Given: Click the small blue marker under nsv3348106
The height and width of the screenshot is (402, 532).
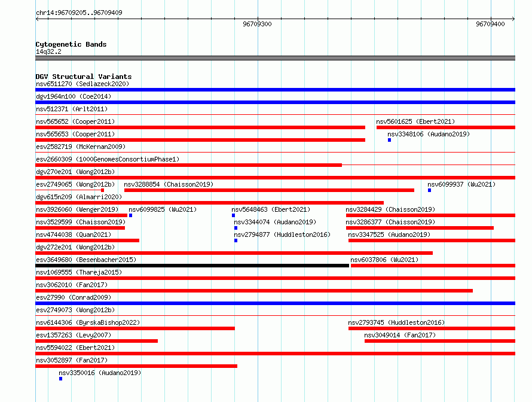Looking at the screenshot, I should (x=390, y=140).
